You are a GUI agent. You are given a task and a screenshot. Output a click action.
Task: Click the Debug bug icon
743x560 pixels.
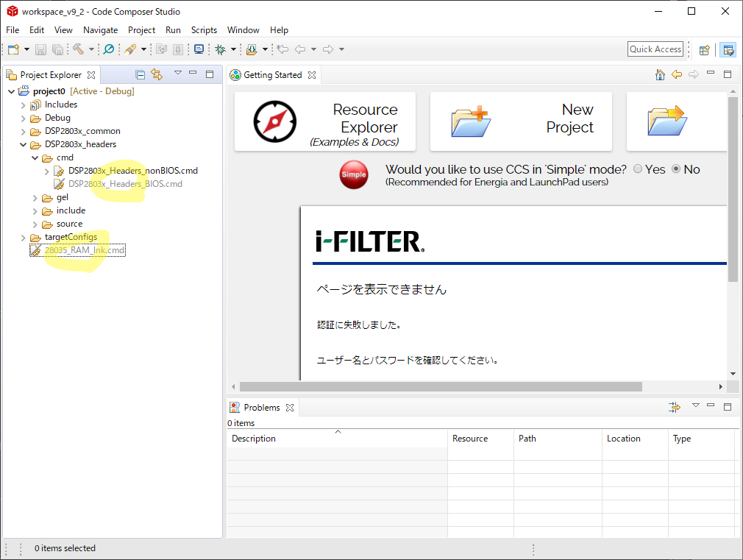(220, 49)
